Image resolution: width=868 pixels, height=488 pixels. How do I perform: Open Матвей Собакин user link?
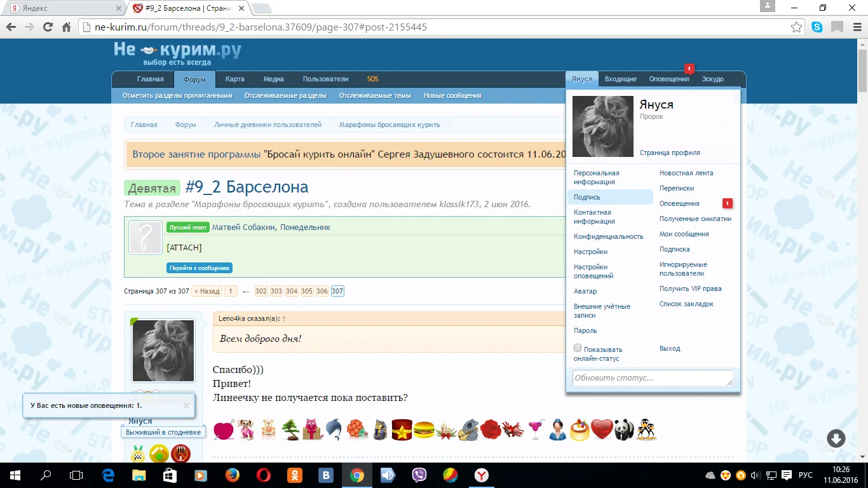click(x=243, y=227)
